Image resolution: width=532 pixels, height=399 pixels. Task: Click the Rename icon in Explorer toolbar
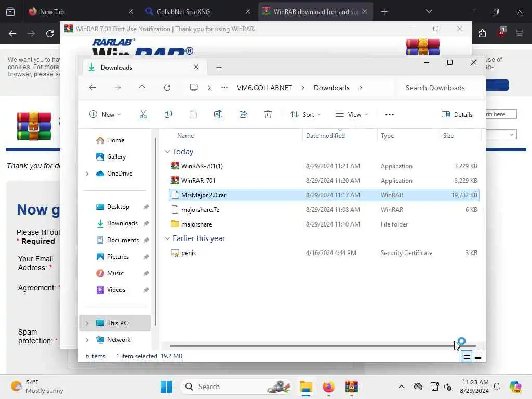pos(218,115)
